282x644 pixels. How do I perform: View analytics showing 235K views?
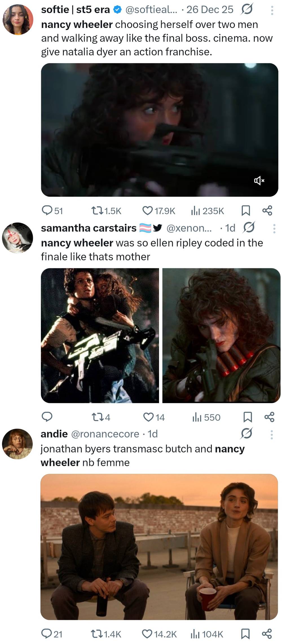point(208,211)
